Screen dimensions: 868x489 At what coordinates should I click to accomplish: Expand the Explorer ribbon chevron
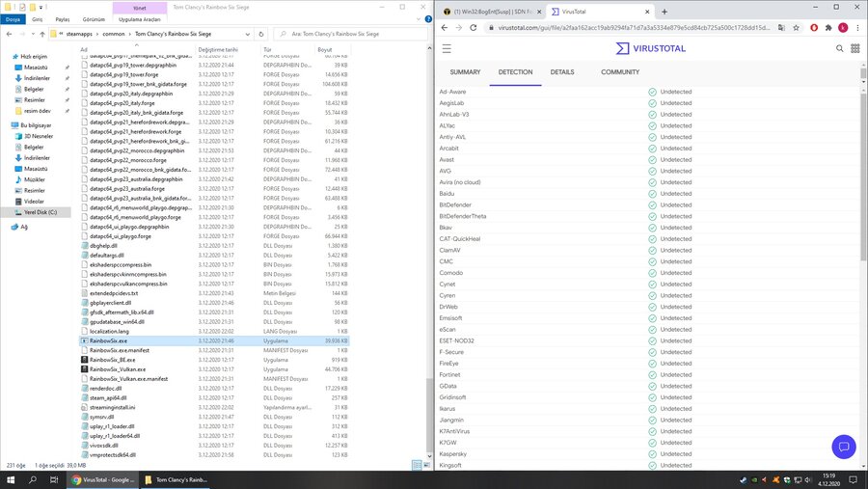click(x=418, y=19)
